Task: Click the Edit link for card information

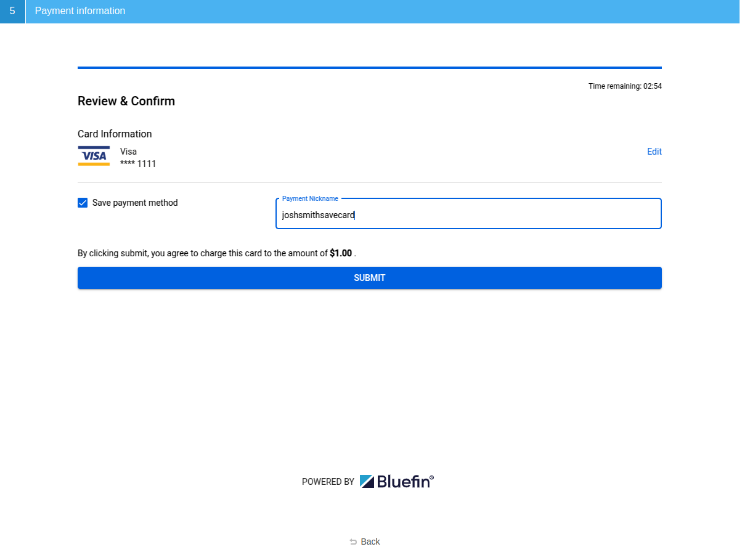Action: coord(654,152)
